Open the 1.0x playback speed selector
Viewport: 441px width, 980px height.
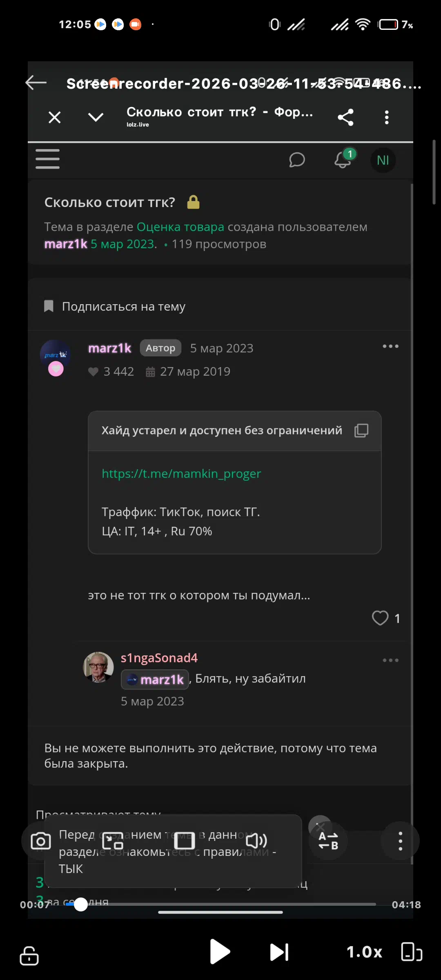(364, 952)
